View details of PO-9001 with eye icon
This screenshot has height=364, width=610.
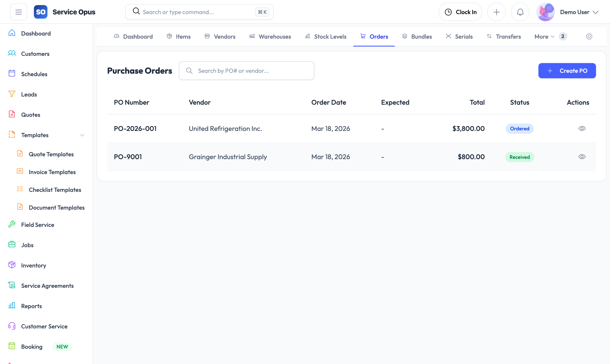[582, 157]
